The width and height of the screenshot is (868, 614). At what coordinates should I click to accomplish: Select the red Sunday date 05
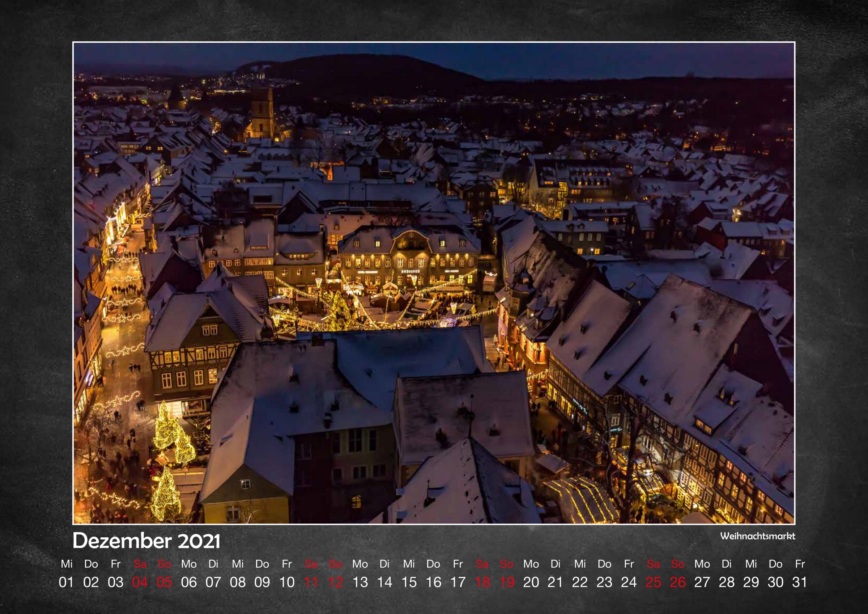[165, 582]
